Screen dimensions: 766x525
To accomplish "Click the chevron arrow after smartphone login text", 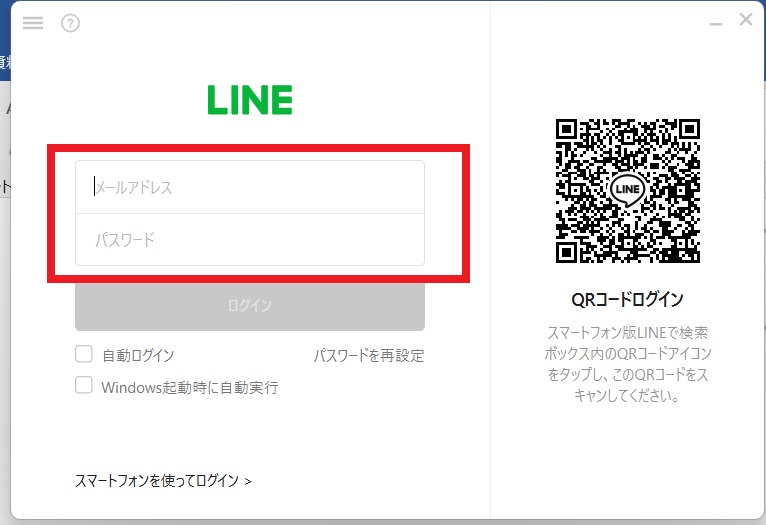I will tap(248, 482).
